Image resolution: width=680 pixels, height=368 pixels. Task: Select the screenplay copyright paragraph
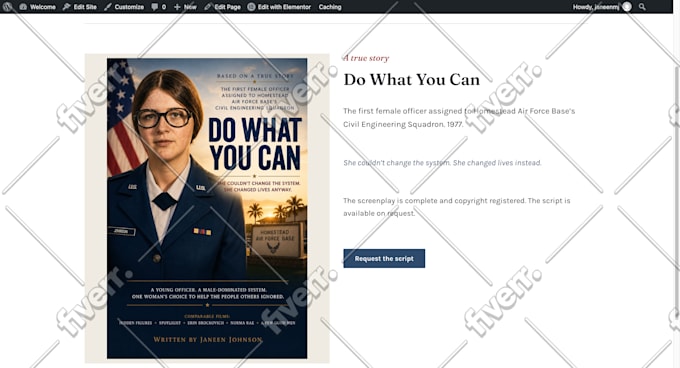[x=457, y=207]
